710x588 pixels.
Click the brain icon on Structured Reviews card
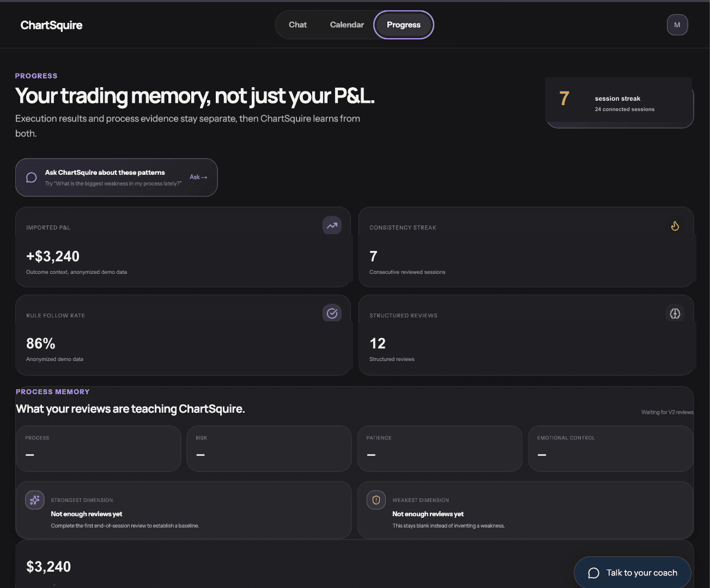[675, 313]
